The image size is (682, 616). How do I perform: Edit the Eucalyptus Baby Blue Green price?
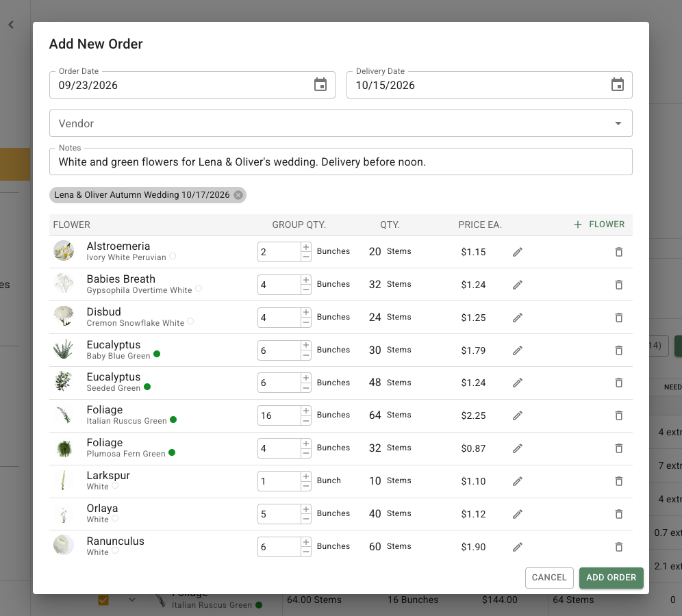click(517, 350)
